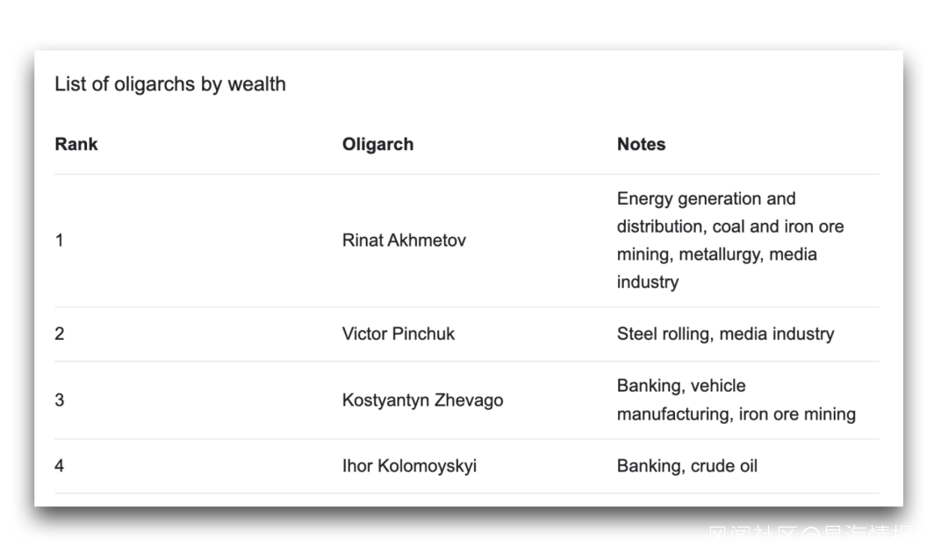Click the word 'wealth' in the table title
The width and height of the screenshot is (948, 560).
(x=256, y=84)
